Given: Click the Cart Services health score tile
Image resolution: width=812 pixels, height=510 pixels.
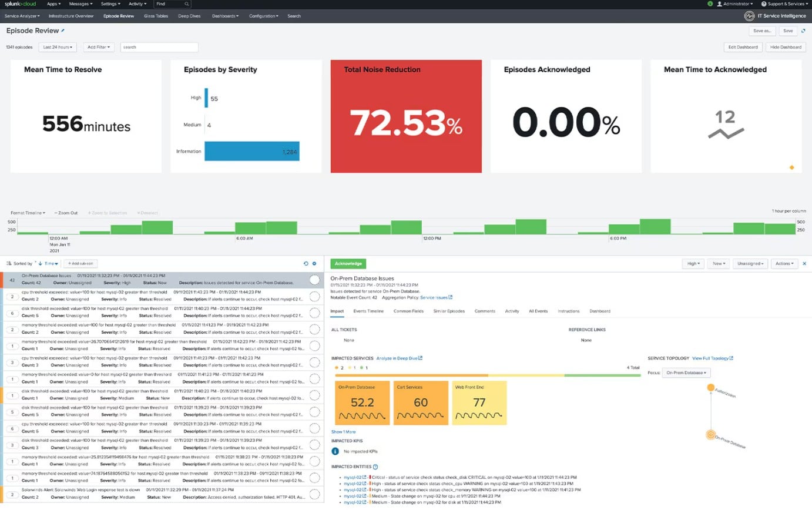Looking at the screenshot, I should click(421, 402).
